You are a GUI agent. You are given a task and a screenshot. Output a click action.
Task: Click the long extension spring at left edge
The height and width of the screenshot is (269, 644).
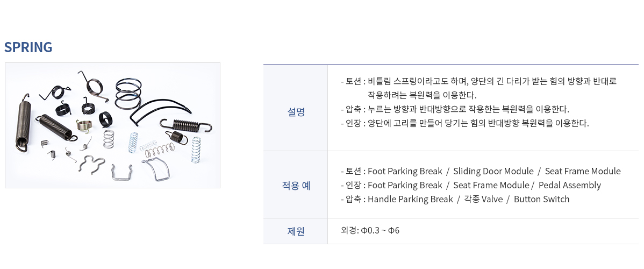24,123
